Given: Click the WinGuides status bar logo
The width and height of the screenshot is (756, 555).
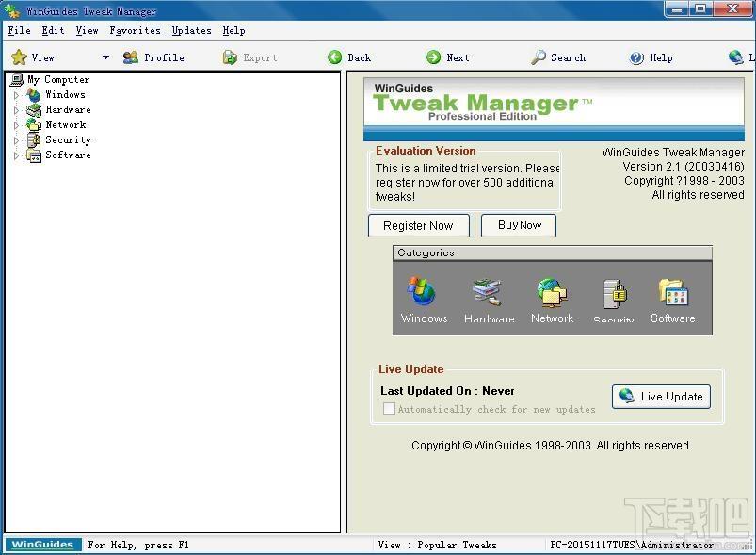Looking at the screenshot, I should 43,545.
